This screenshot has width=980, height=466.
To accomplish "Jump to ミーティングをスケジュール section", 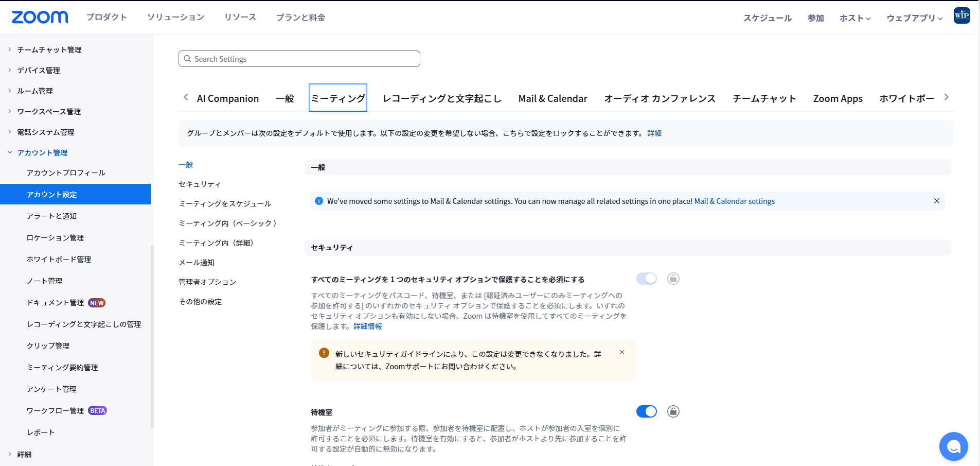I will tap(225, 203).
